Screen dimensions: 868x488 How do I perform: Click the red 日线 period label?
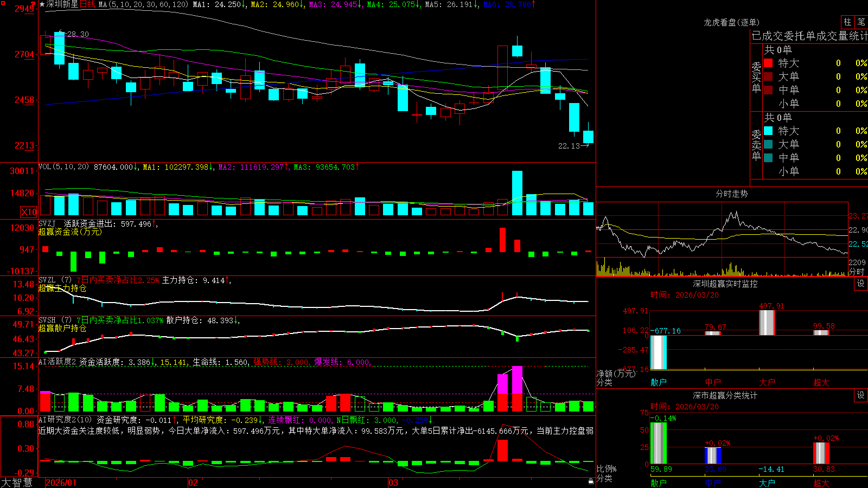click(87, 4)
